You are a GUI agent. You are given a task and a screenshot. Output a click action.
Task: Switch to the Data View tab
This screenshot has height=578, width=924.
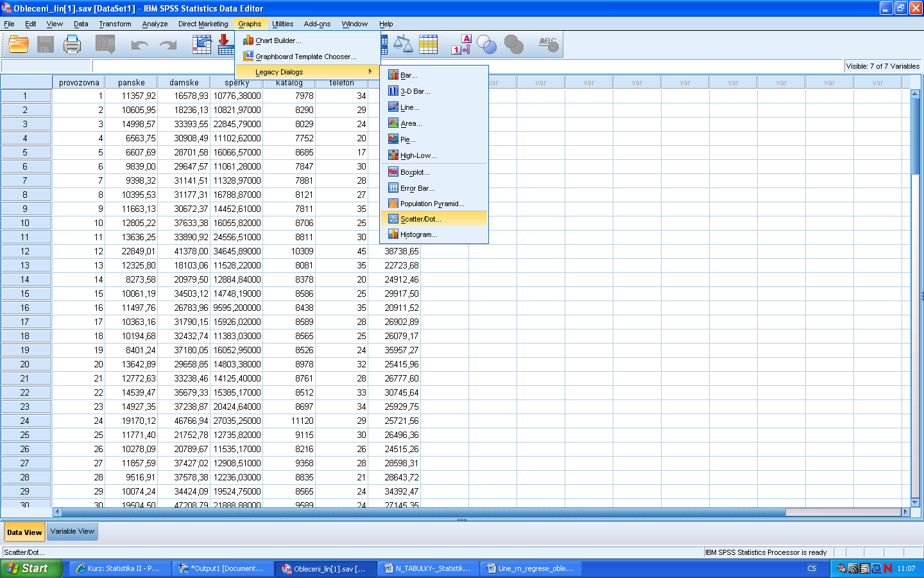pos(24,532)
